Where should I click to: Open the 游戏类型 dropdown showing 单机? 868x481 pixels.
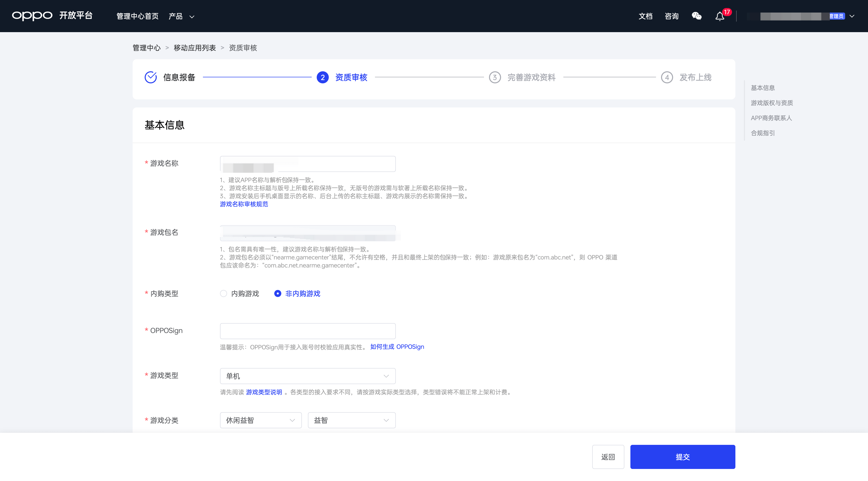coord(308,376)
